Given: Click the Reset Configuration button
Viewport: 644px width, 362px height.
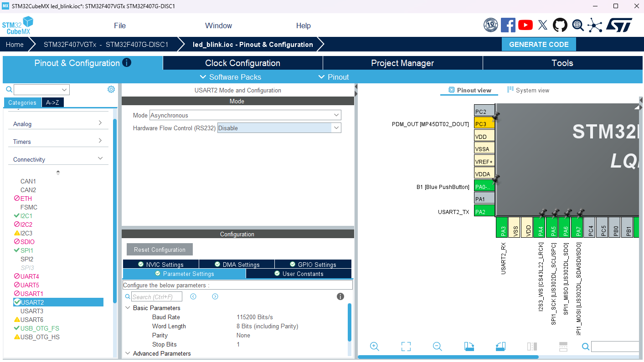Looking at the screenshot, I should (x=160, y=250).
